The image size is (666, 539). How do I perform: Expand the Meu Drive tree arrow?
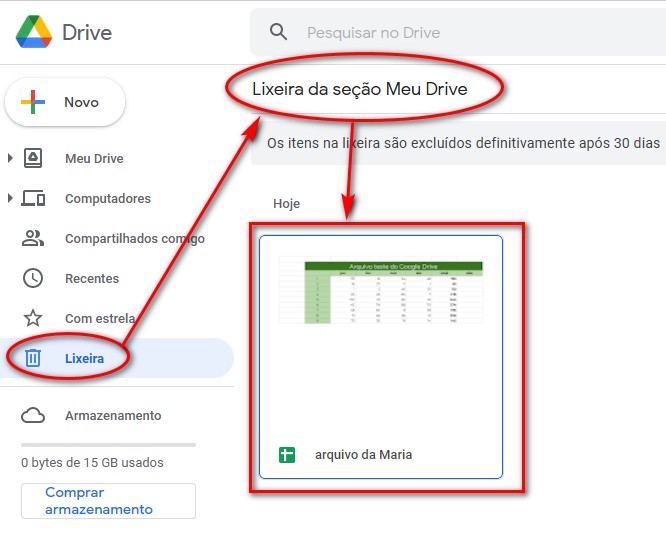[10, 158]
